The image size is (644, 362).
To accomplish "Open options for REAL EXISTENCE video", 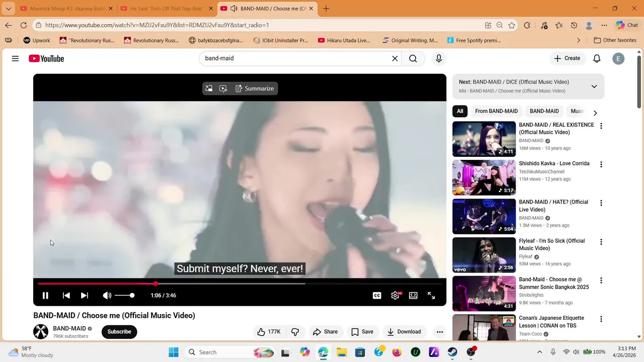I will [x=601, y=126].
